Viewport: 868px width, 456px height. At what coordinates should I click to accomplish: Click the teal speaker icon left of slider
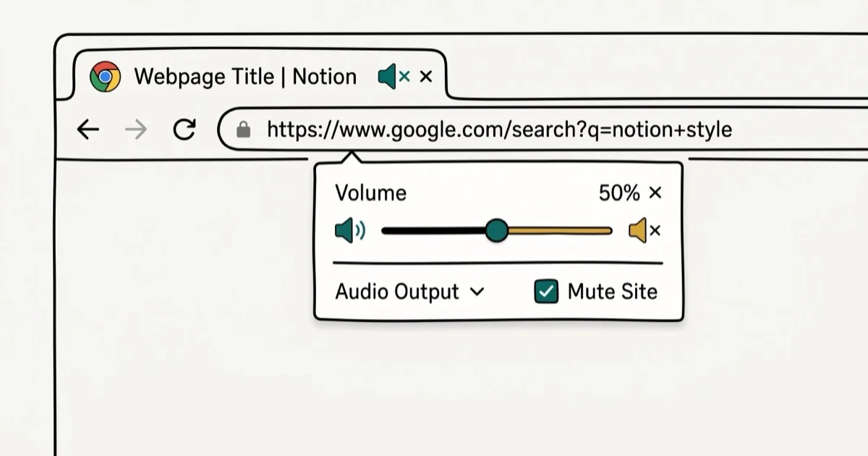pos(350,231)
